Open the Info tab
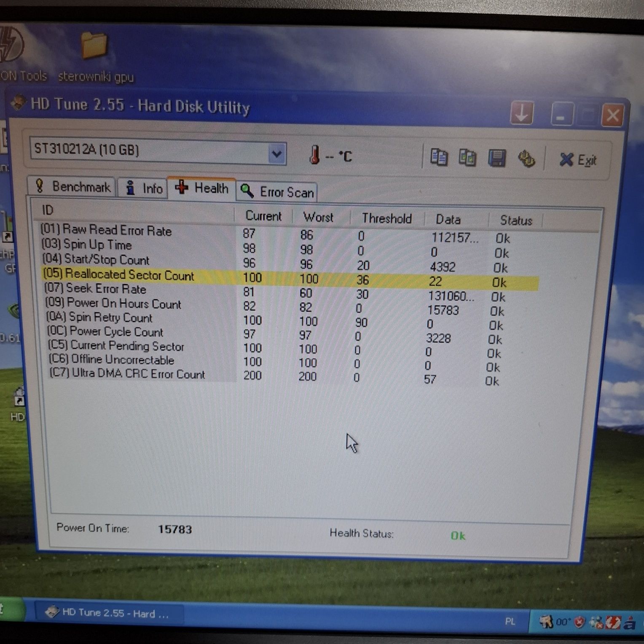 pyautogui.click(x=144, y=188)
